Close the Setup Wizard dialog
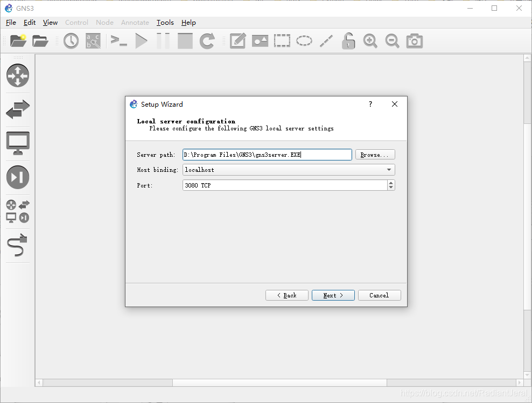This screenshot has height=403, width=532. pyautogui.click(x=395, y=104)
